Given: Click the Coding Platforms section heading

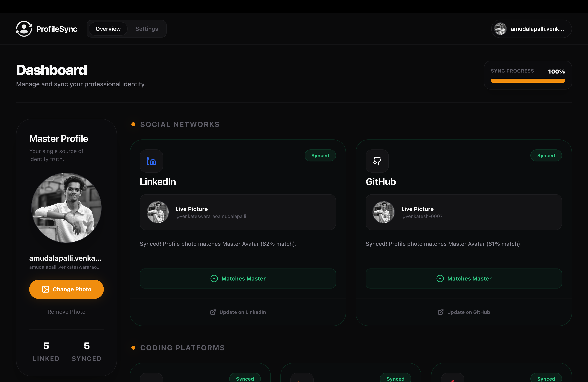Looking at the screenshot, I should pyautogui.click(x=182, y=348).
